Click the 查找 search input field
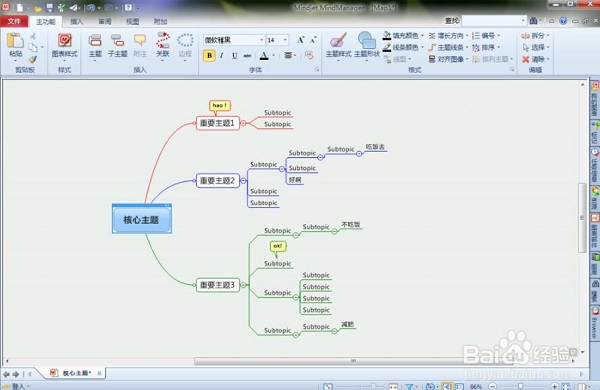Screen dimensions: 600x390 494,20
